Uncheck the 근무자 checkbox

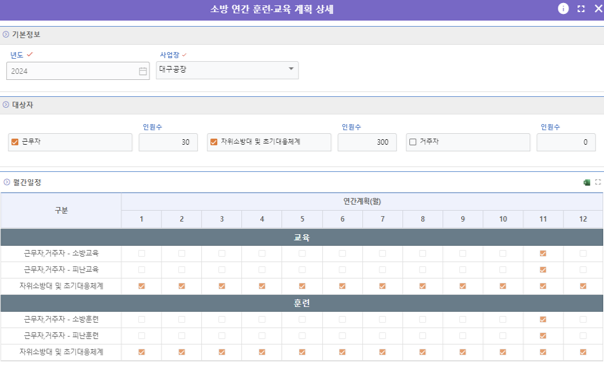(15, 142)
